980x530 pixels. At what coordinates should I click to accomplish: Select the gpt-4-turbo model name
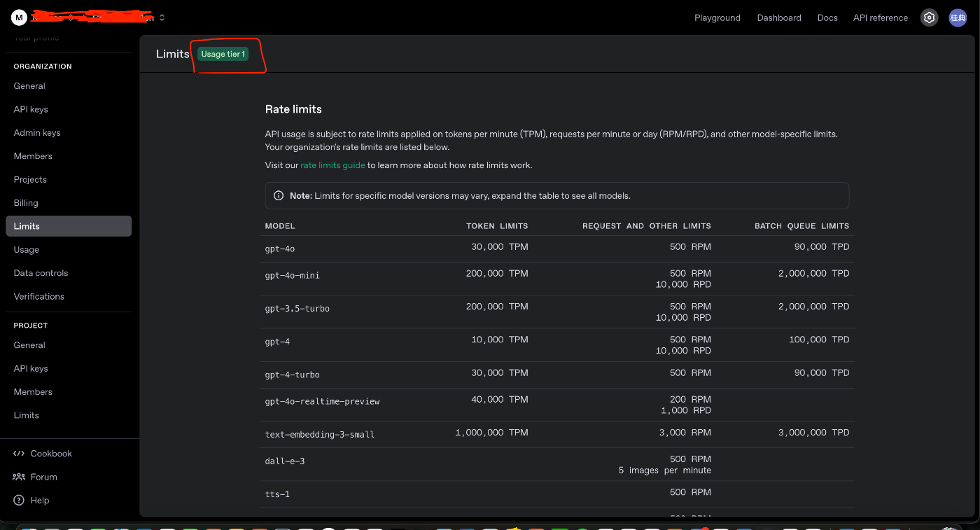pos(293,375)
